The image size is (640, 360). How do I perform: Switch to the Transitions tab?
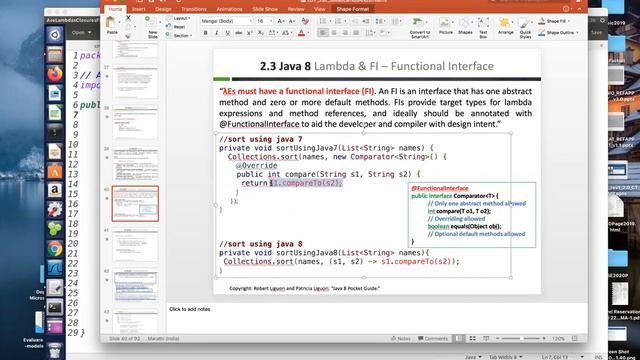pyautogui.click(x=193, y=9)
